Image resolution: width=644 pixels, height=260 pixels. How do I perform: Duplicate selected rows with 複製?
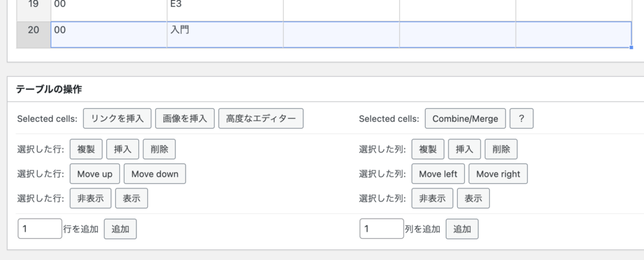[x=86, y=149]
